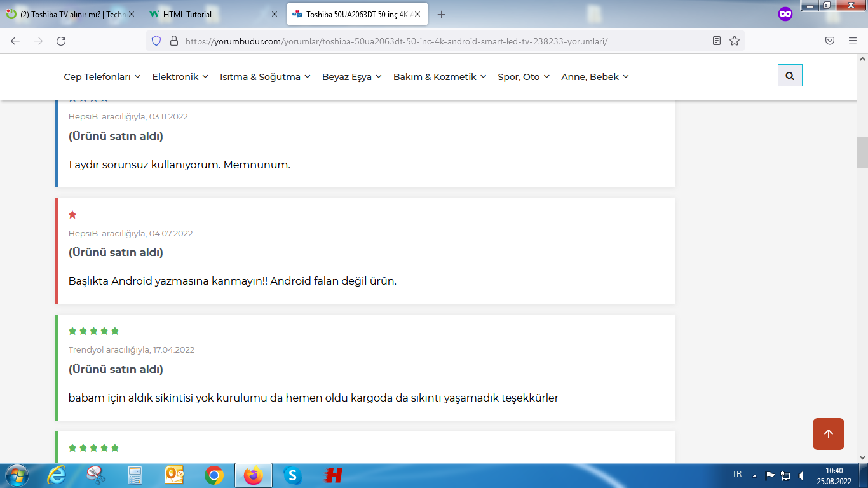The image size is (868, 488).
Task: Switch to the HTML Tutorial tab
Action: (x=213, y=14)
